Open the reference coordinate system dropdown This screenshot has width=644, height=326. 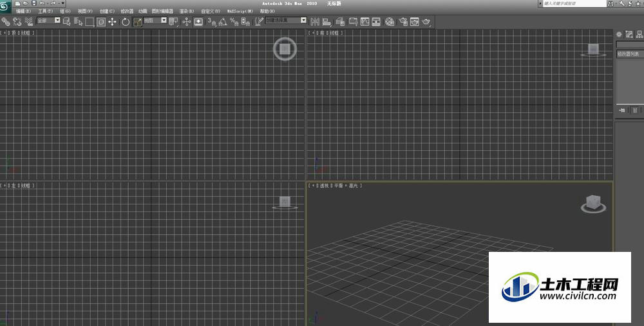(155, 20)
